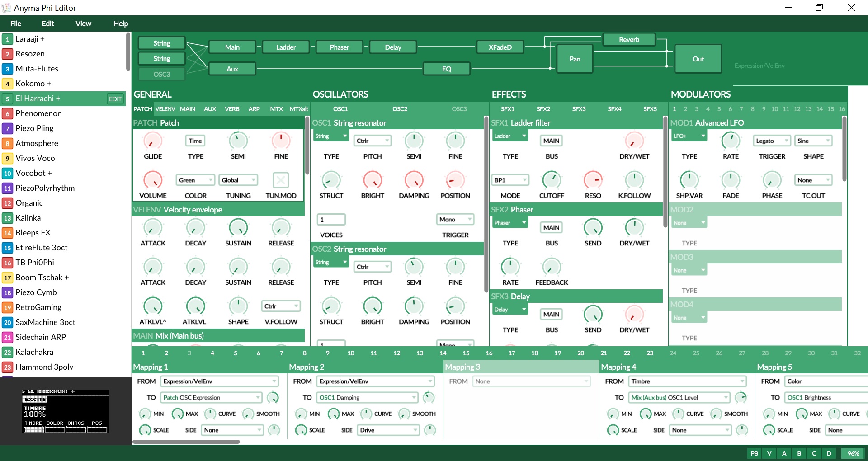Select the Hammond 3poly patch in the list

pos(64,367)
